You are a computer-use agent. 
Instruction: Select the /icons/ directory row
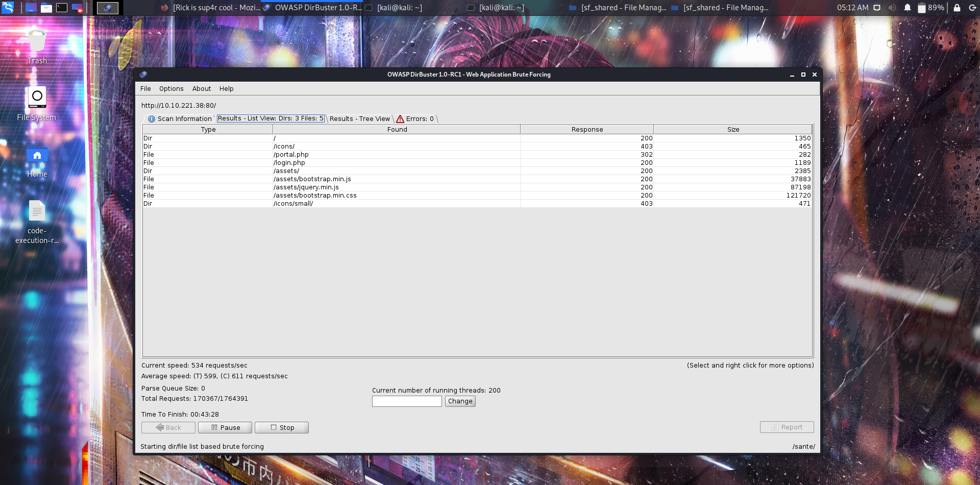[477, 147]
